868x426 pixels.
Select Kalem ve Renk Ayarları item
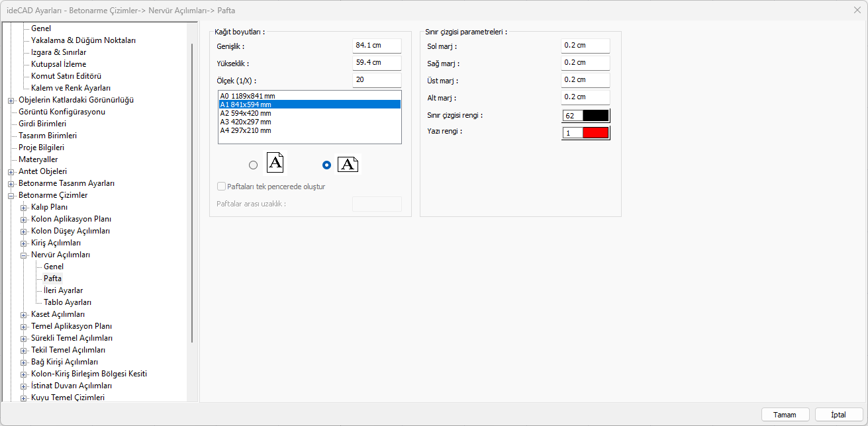[70, 88]
